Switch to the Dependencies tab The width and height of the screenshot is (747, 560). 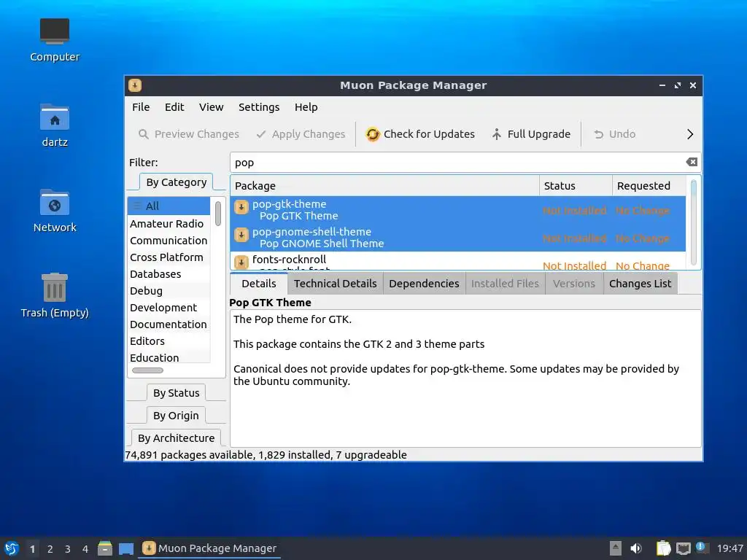point(424,284)
